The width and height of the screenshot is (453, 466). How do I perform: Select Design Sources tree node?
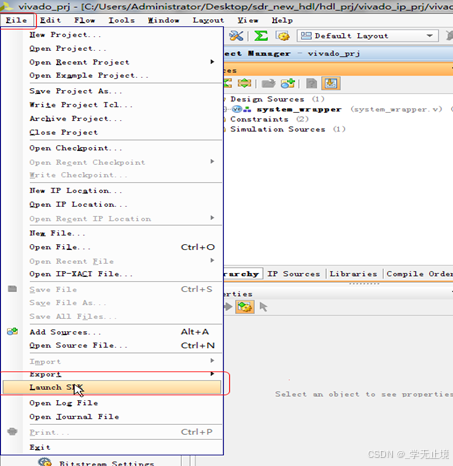point(277,99)
